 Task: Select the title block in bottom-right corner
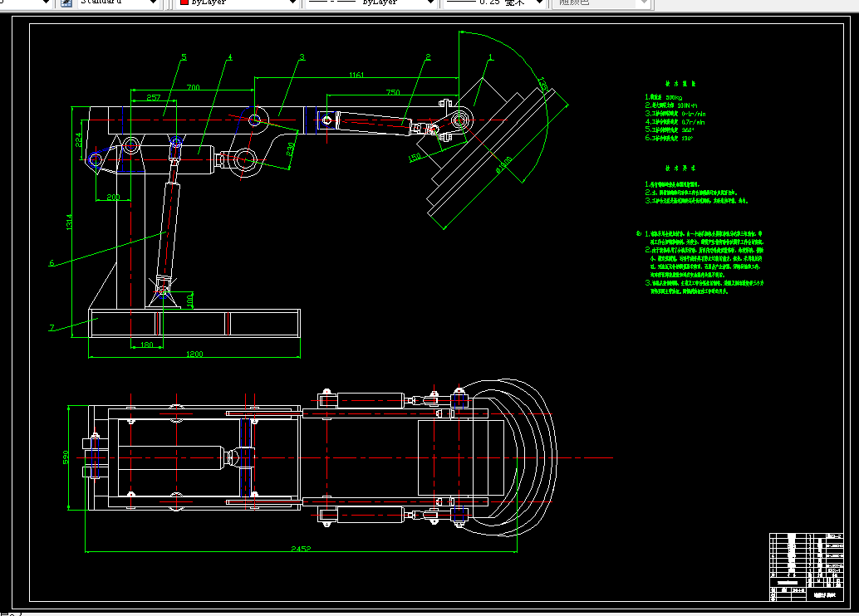click(x=806, y=566)
